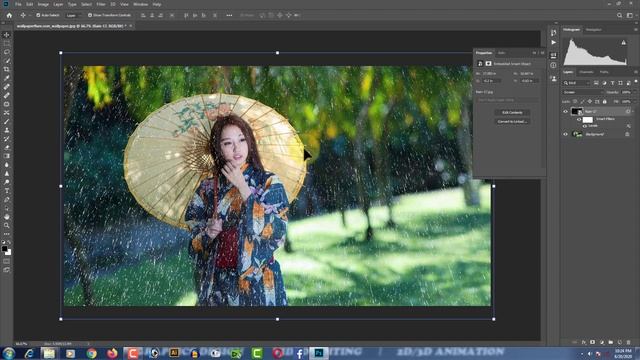Select the Eyedropper tool
The image size is (640, 360).
coord(7,78)
